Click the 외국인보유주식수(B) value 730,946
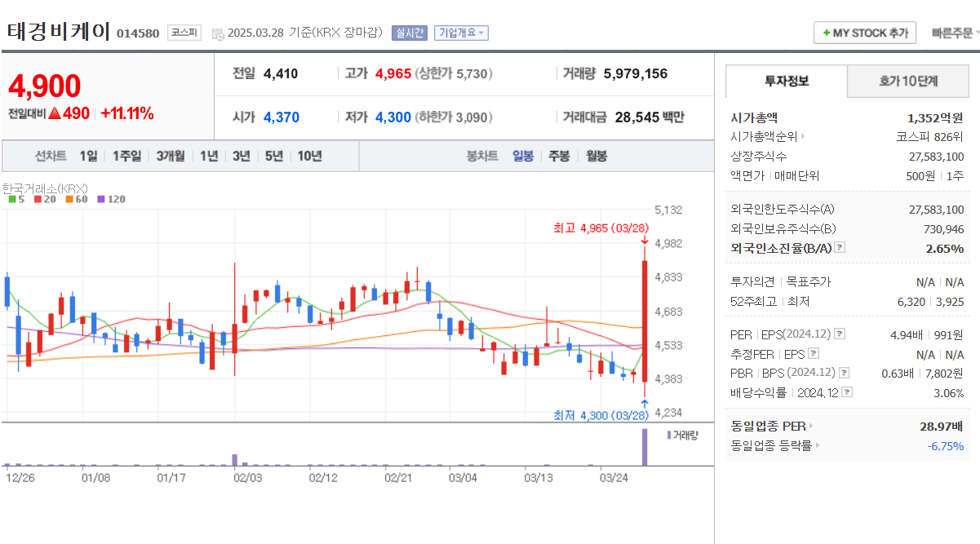Image resolution: width=980 pixels, height=544 pixels. click(x=945, y=229)
